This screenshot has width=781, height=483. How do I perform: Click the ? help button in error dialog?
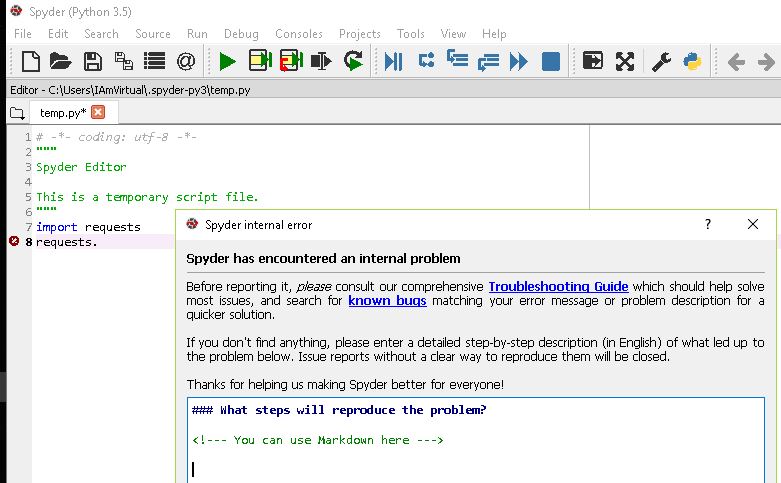pyautogui.click(x=708, y=225)
